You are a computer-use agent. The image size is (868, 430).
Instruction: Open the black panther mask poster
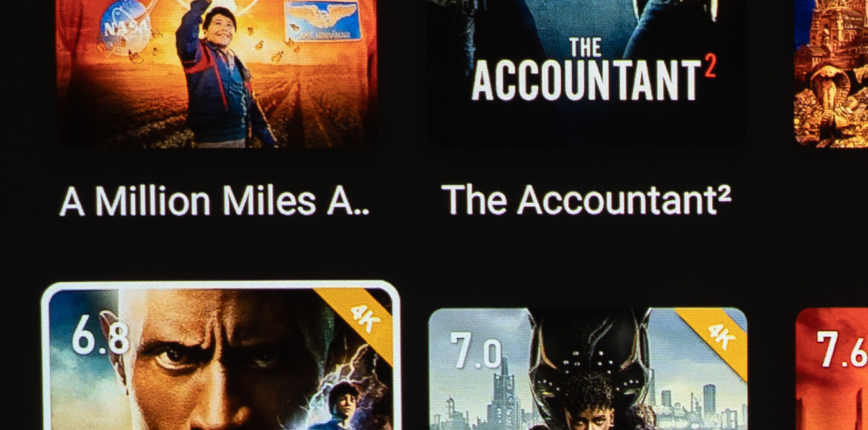tap(588, 369)
